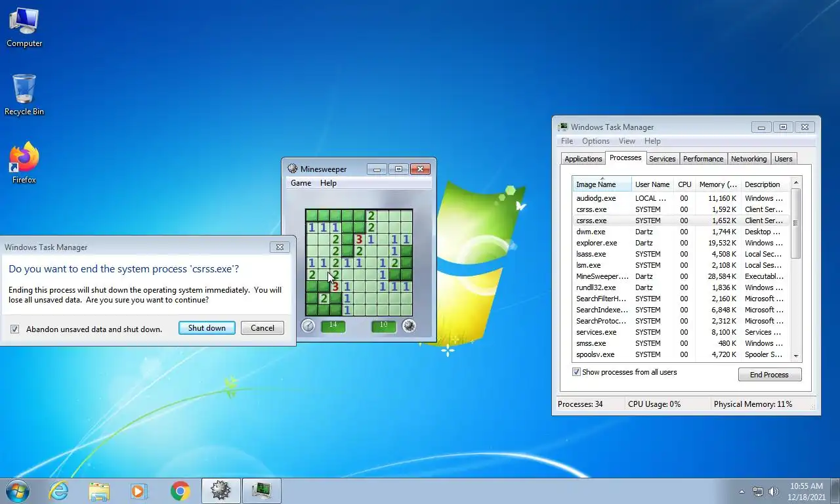Viewport: 840px width, 504px height.
Task: Select the explorer.exe process row
Action: [681, 243]
